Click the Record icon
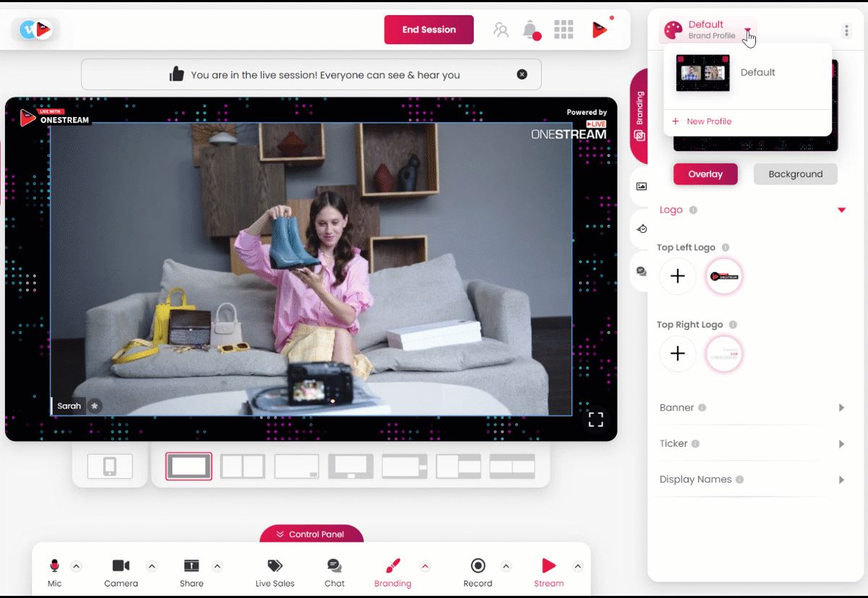 tap(477, 566)
